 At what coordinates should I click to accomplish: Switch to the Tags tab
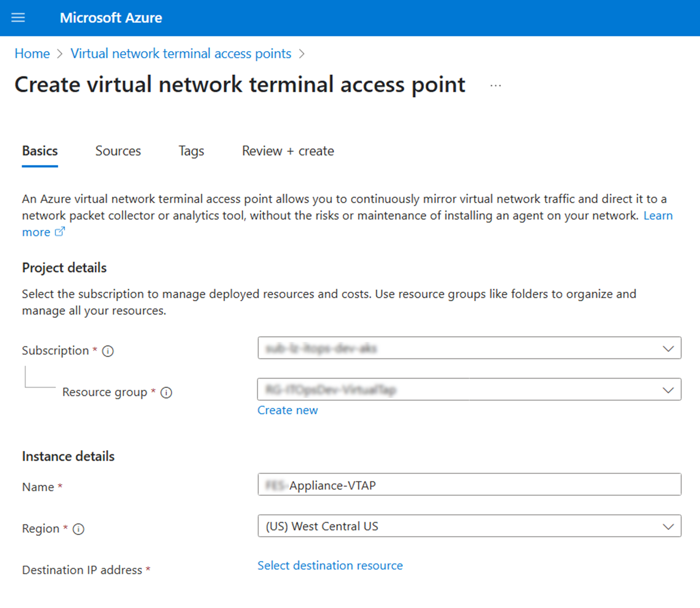[191, 151]
